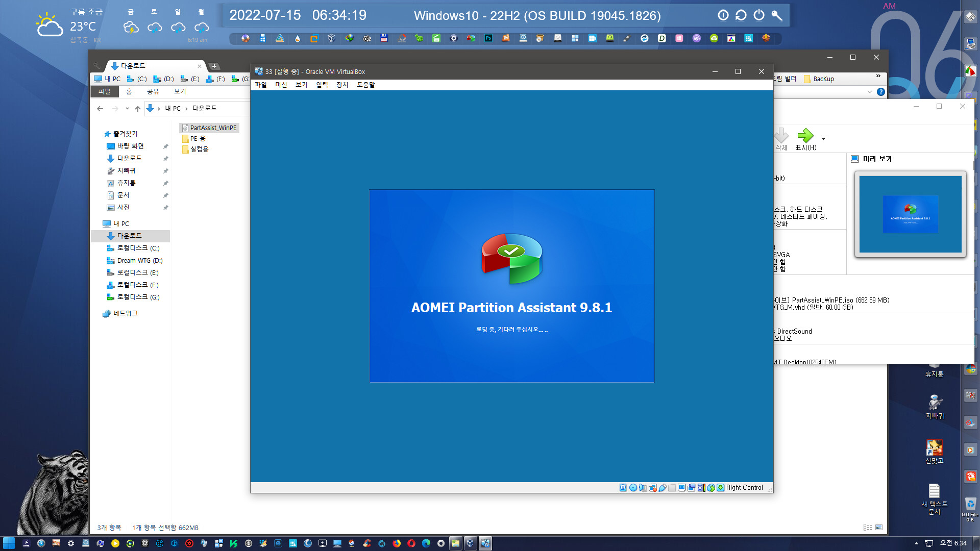Click the Windows Start button on taskbar
The width and height of the screenshot is (980, 551).
tap(9, 543)
